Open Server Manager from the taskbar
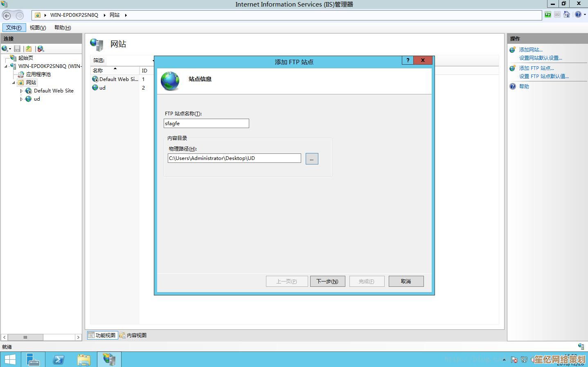Viewport: 588px width, 367px height. click(x=33, y=360)
